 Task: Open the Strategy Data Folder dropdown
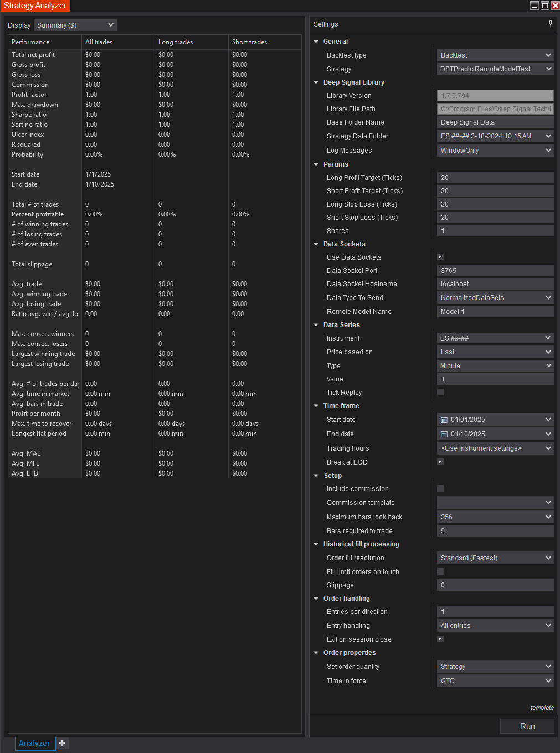coord(495,136)
